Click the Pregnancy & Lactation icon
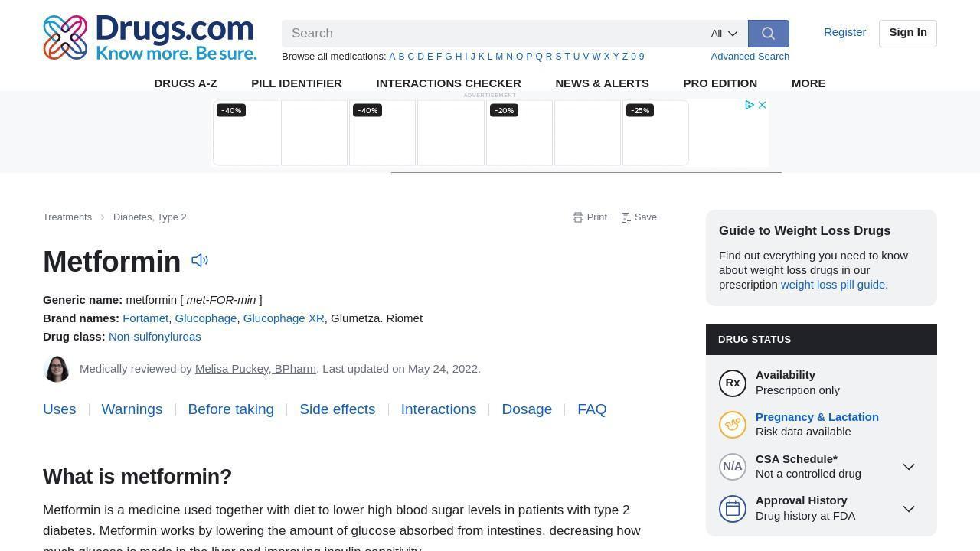Screen dimensions: 980x551 tap(733, 425)
